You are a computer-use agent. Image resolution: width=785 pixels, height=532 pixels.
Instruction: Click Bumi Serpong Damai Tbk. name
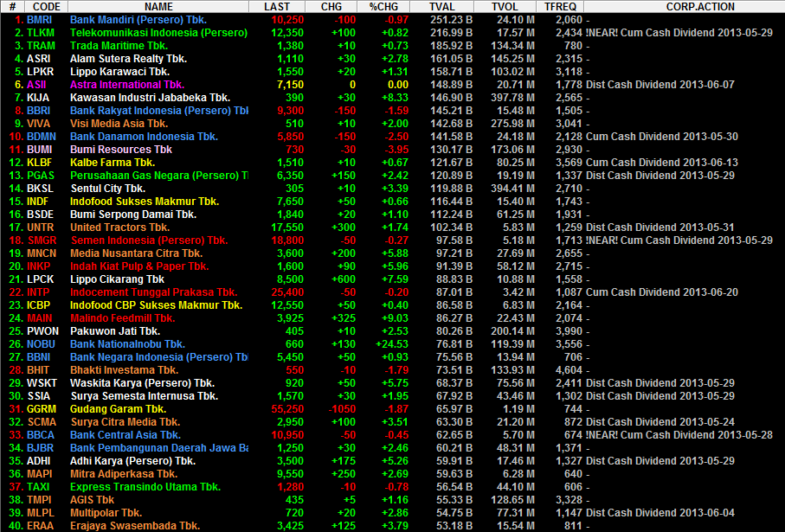[x=133, y=215]
